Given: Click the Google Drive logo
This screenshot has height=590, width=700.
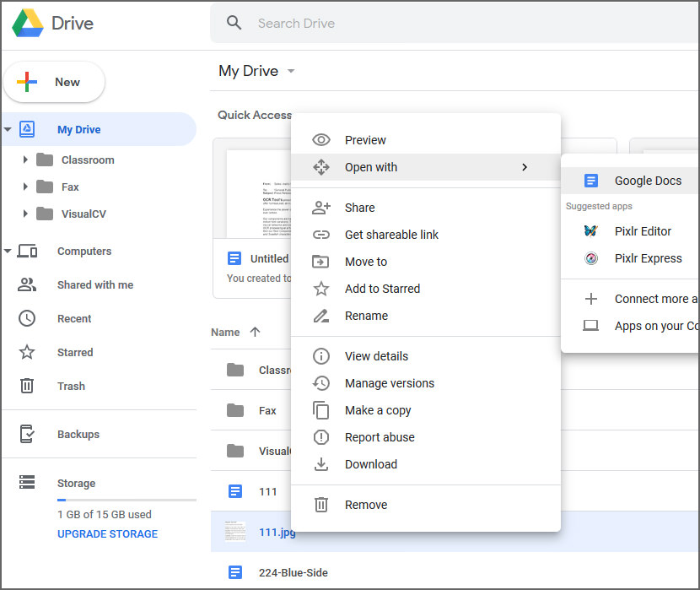Looking at the screenshot, I should 28,24.
